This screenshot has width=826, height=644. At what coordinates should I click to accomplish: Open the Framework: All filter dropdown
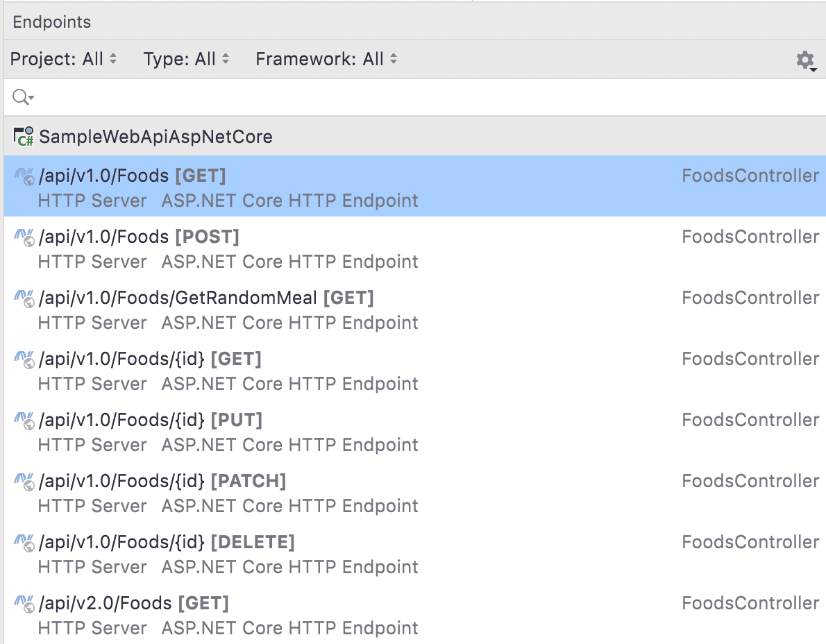coord(326,60)
